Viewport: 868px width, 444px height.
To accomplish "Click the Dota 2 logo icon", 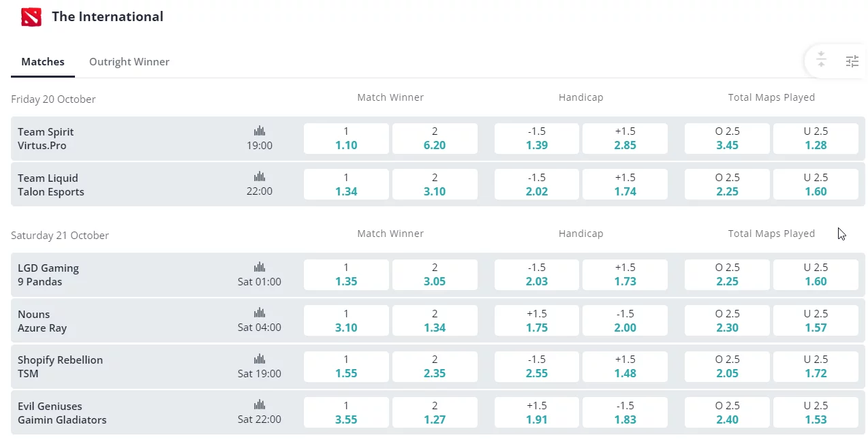I will pos(31,16).
